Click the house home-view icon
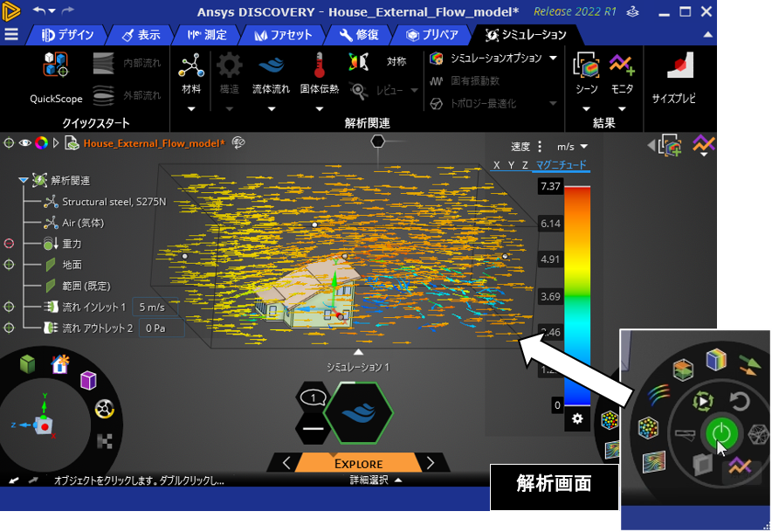 click(60, 364)
